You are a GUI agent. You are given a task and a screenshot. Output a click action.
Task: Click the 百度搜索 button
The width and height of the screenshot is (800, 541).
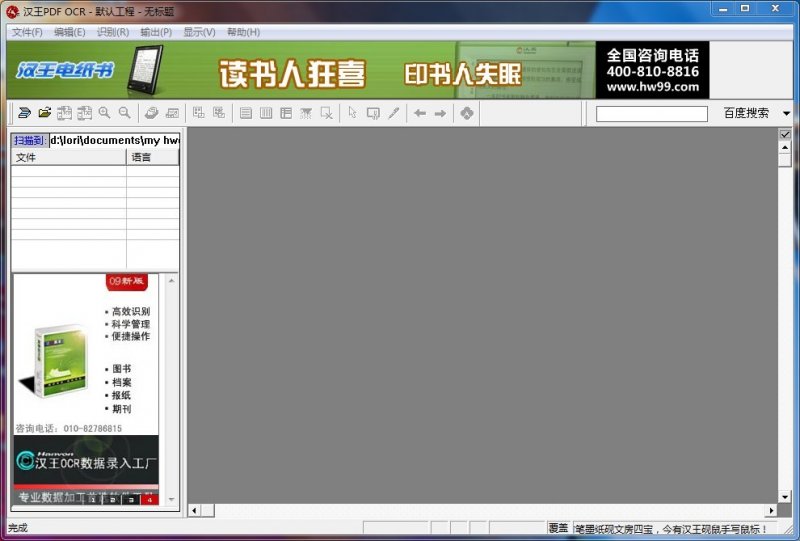point(746,113)
